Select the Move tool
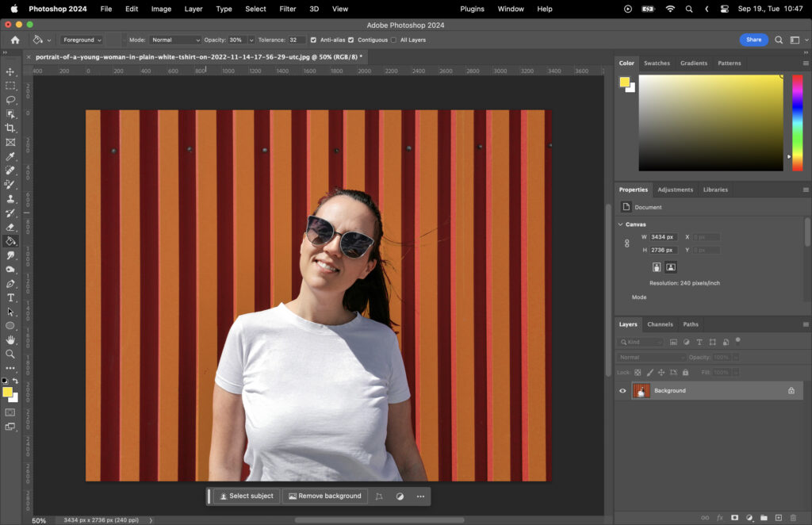Screen dimensions: 812x525 [11, 71]
